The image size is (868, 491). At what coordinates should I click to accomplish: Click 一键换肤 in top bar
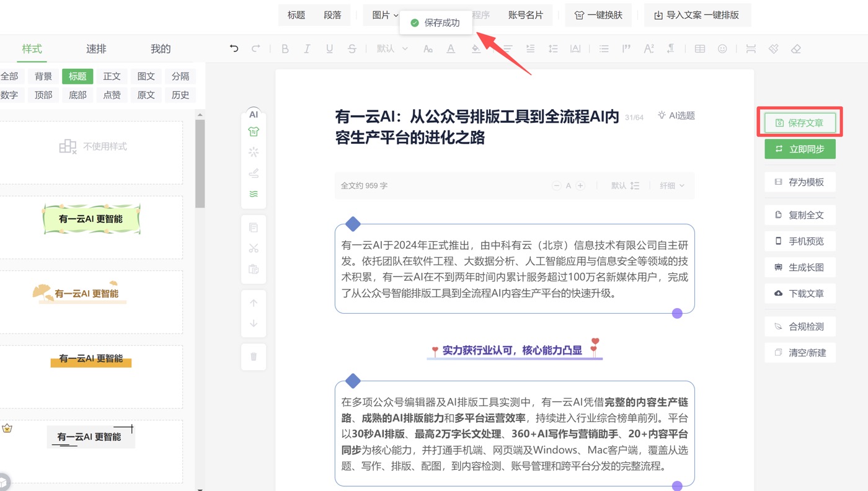coord(598,15)
